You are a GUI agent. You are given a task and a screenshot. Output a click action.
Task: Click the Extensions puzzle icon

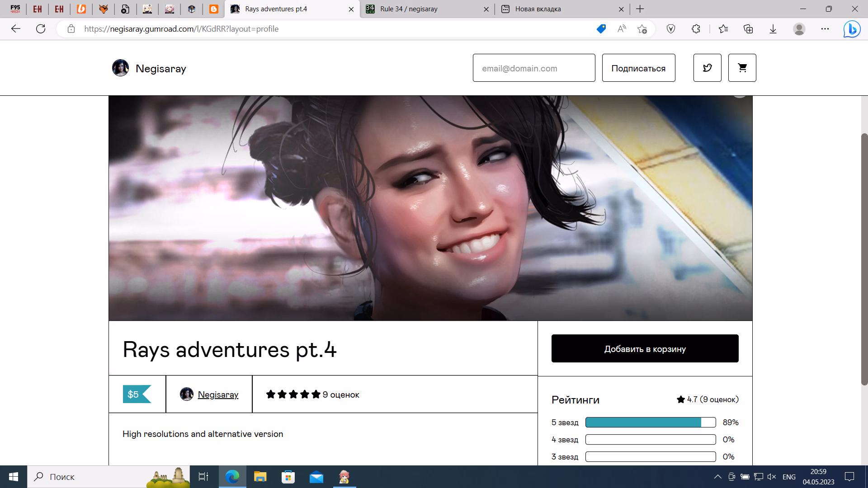click(x=696, y=29)
